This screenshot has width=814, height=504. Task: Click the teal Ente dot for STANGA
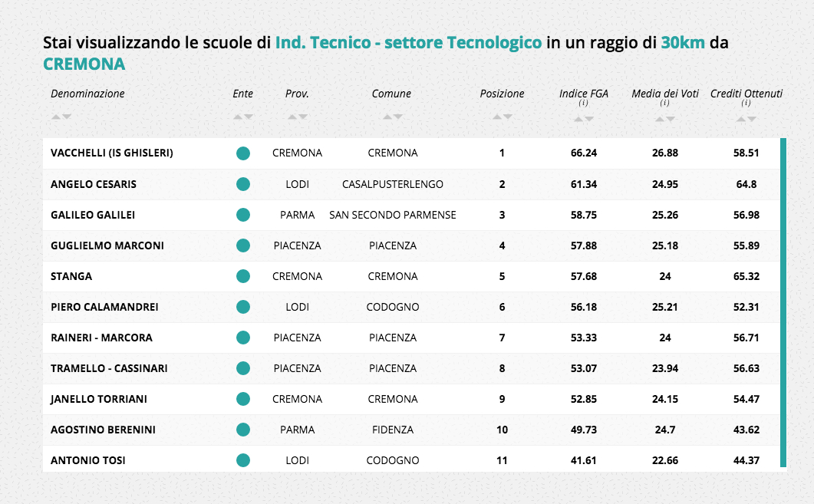[243, 276]
